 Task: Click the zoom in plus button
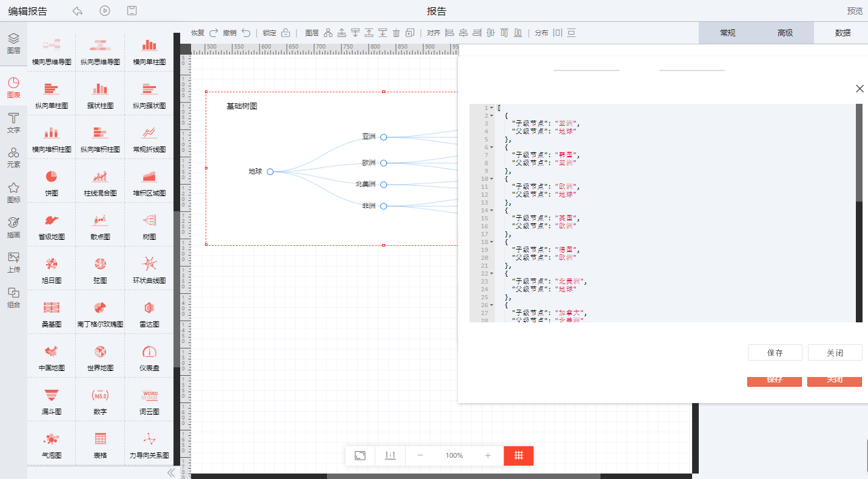coord(488,455)
